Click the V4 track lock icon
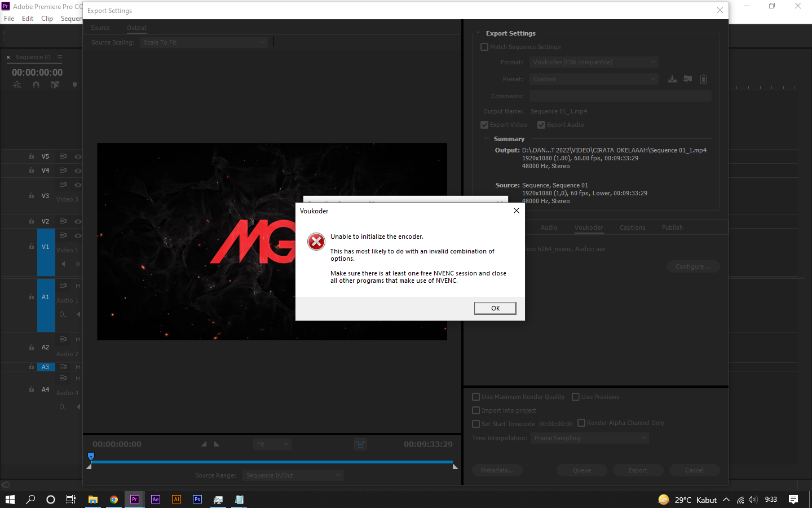Viewport: 812px width, 508px height. [32, 170]
